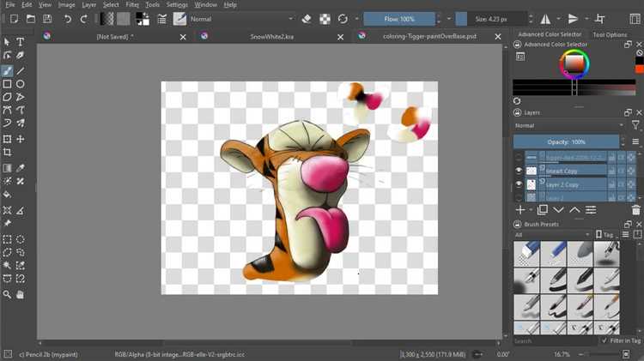Select the blue eraser brush preset thumbnail
The height and width of the screenshot is (361, 644).
(x=526, y=254)
